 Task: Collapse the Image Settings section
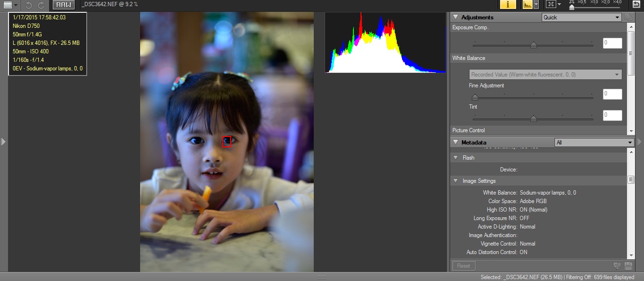click(x=455, y=181)
